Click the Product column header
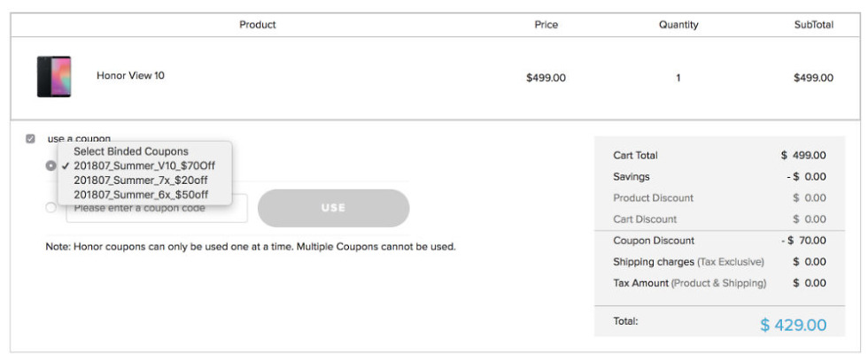 tap(258, 25)
